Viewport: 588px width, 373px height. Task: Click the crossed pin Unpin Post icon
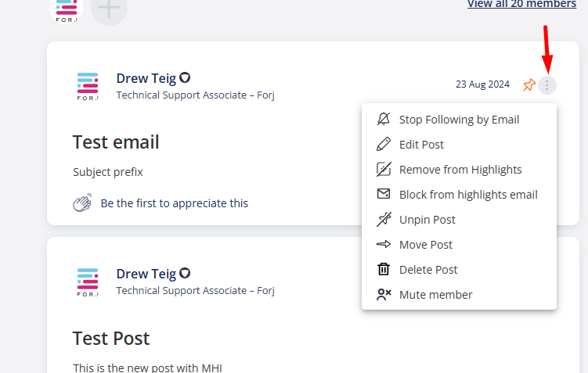tap(383, 220)
